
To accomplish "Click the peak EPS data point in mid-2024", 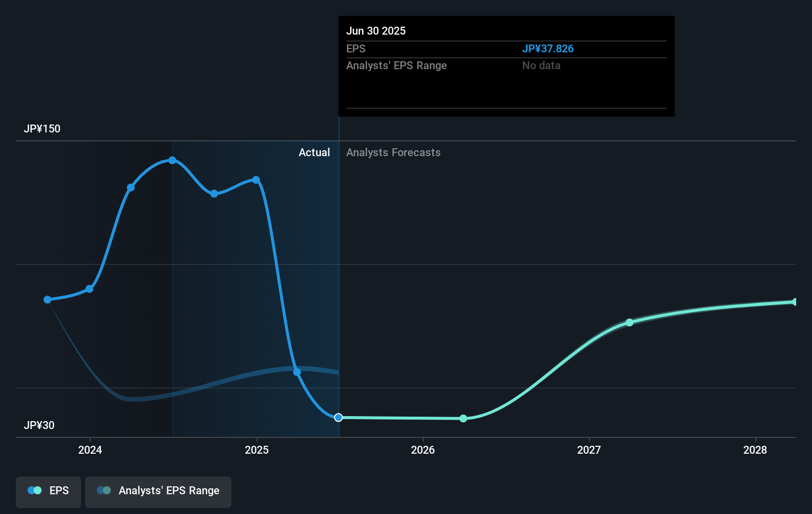I will [172, 160].
